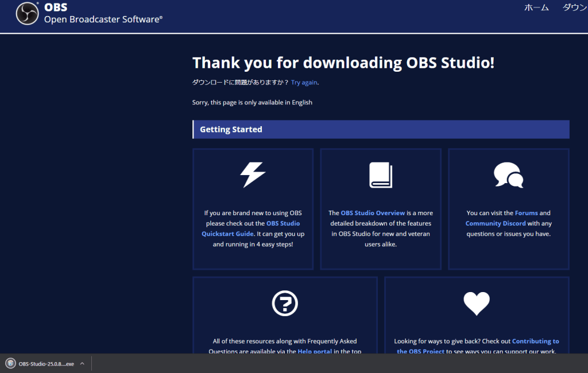Click the Getting Started section header
Image resolution: width=588 pixels, height=373 pixels.
(x=231, y=130)
